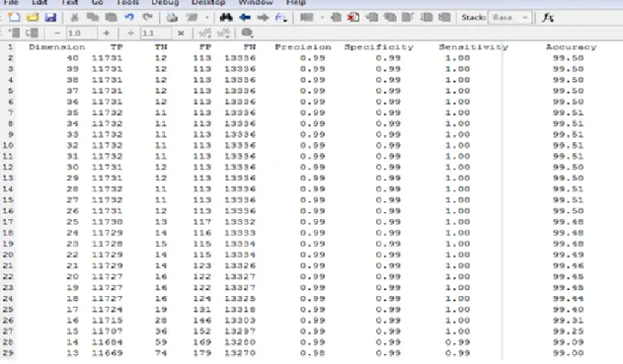The image size is (623, 364).
Task: Open a file using the folder icon
Action: 33,17
